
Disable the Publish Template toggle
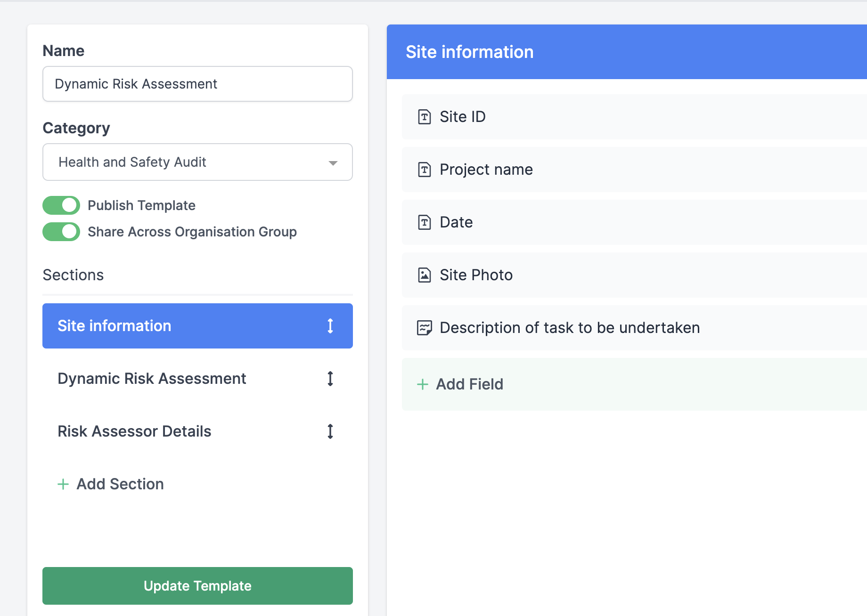[61, 205]
